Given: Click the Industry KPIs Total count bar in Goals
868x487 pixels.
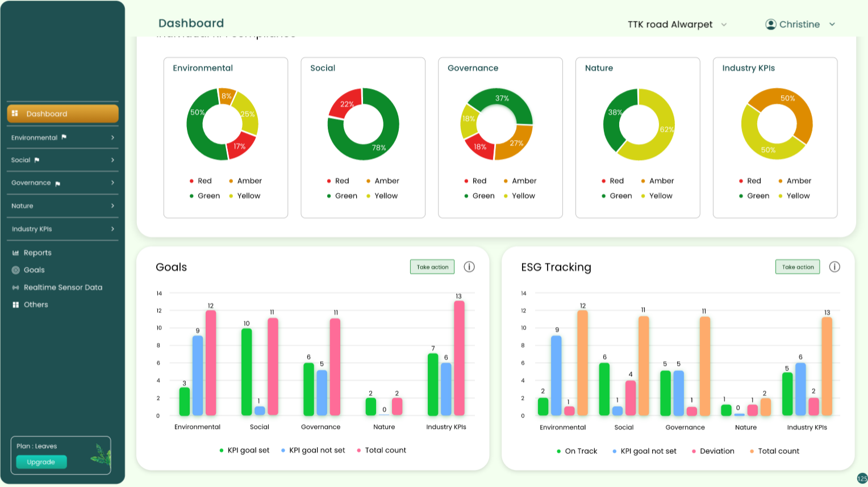Looking at the screenshot, I should [x=459, y=358].
